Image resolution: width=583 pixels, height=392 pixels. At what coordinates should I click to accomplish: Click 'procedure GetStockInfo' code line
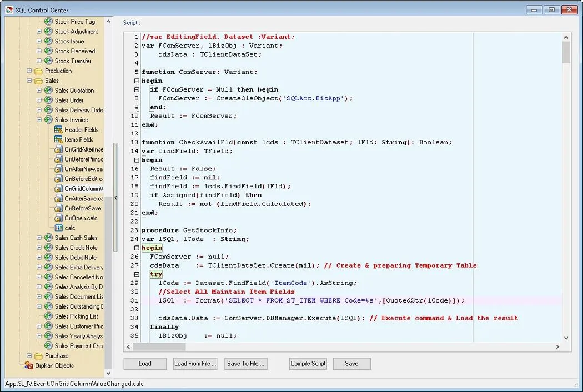(x=189, y=230)
